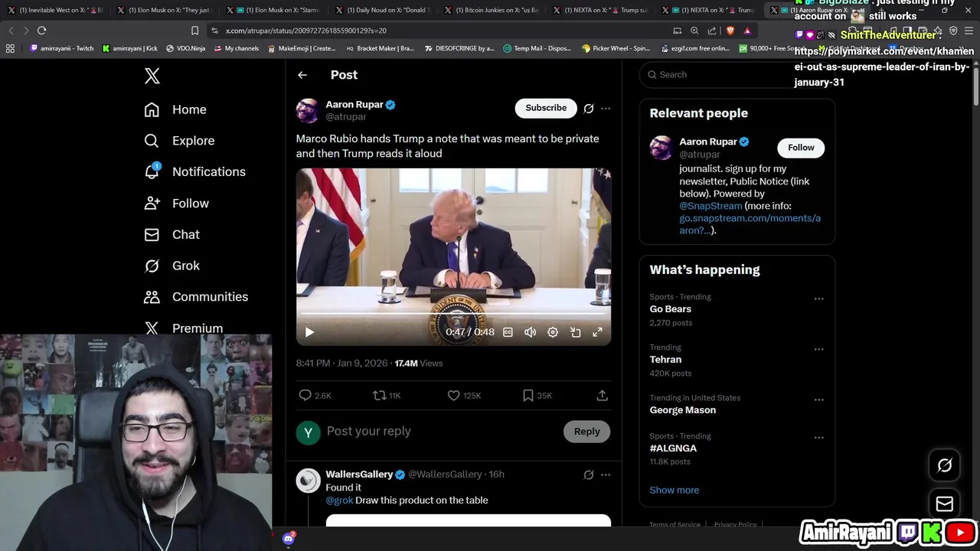Switch to Inevitable West browser tab
Image resolution: width=980 pixels, height=551 pixels.
coord(56,10)
